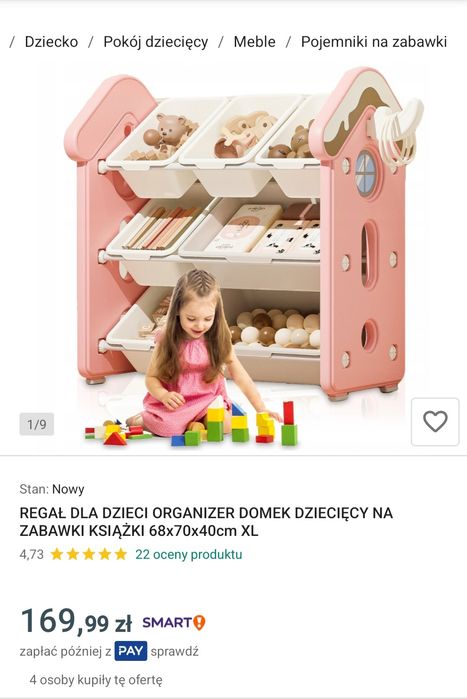Click the 169,99 zł price

tap(76, 621)
